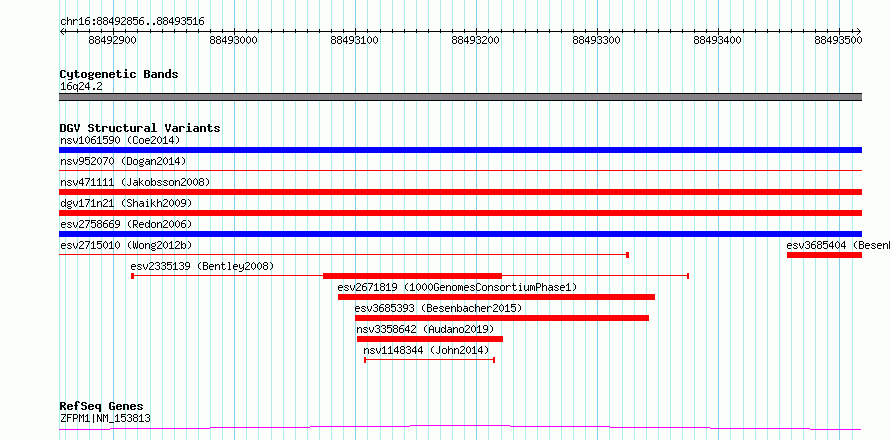
Task: Click ruler position 88493400
Action: point(718,40)
